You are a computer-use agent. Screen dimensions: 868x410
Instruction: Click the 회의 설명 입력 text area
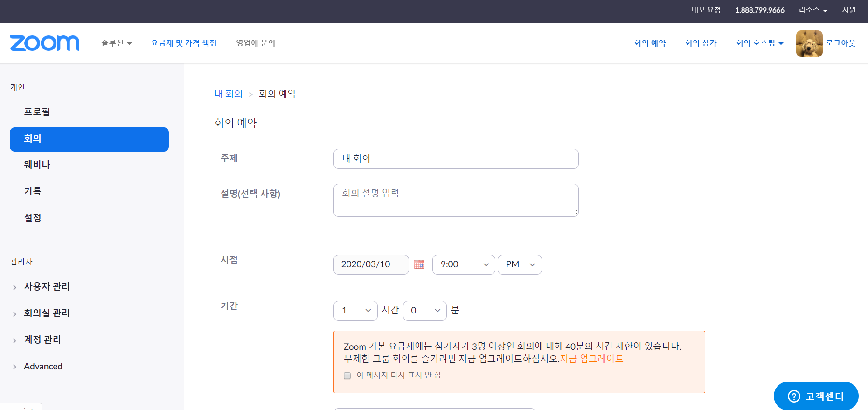(456, 200)
